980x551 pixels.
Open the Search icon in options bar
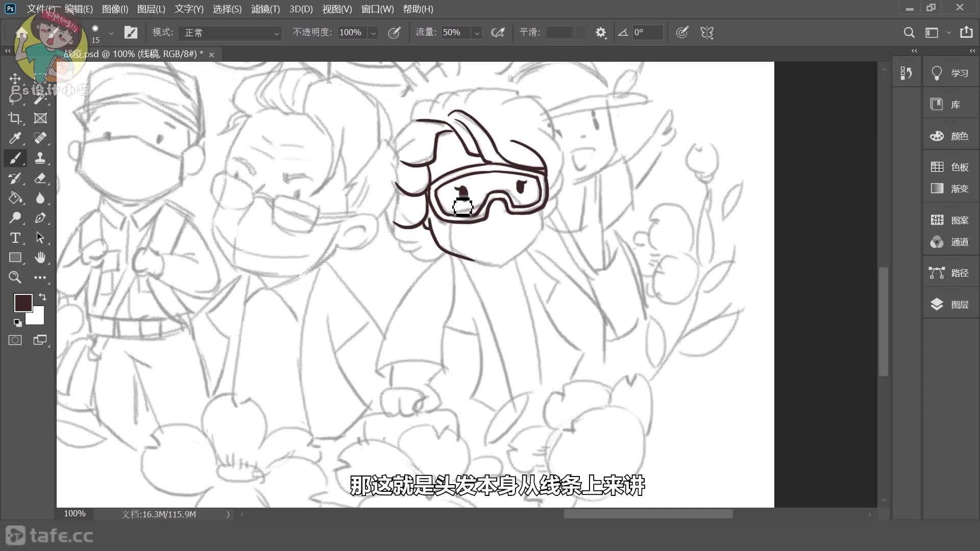pos(909,33)
